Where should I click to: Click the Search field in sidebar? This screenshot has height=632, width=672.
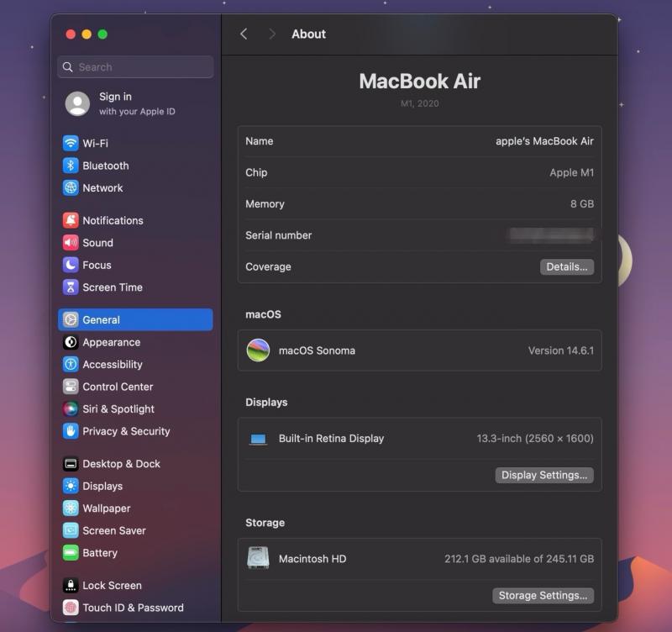click(x=135, y=67)
